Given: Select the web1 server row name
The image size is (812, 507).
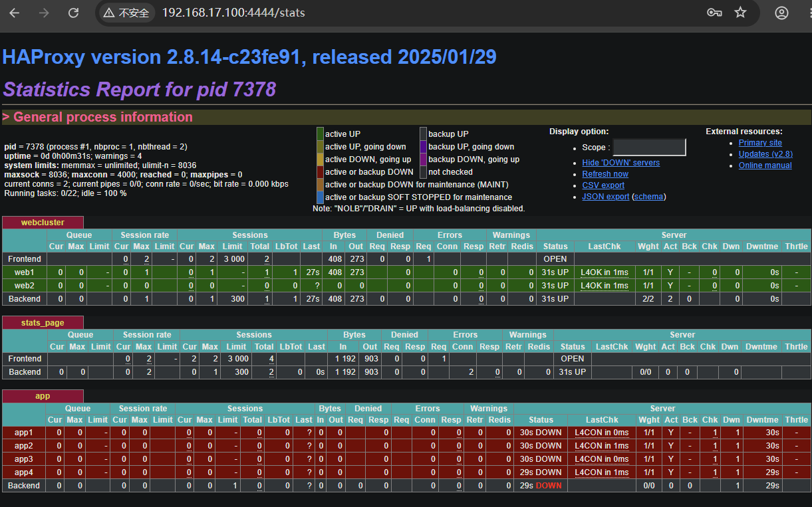Looking at the screenshot, I should click(x=25, y=272).
